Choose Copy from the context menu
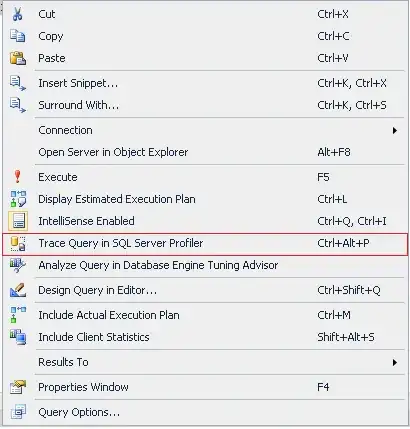The width and height of the screenshot is (410, 429). click(x=205, y=36)
